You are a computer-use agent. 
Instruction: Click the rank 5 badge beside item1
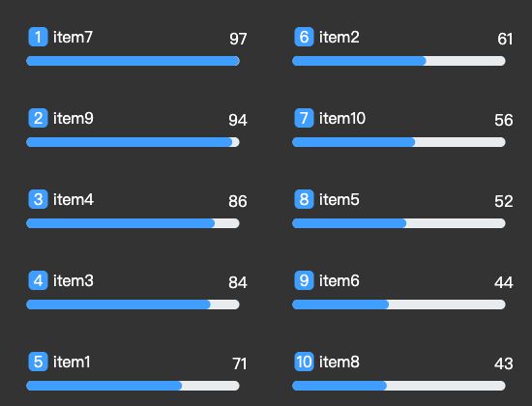tap(38, 362)
